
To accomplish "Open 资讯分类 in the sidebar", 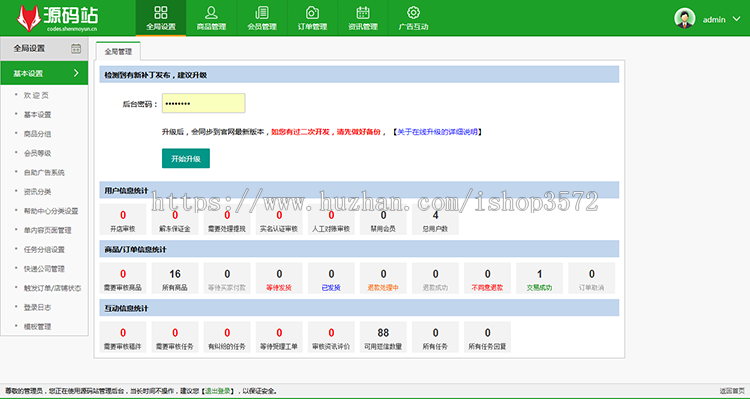I will 37,191.
